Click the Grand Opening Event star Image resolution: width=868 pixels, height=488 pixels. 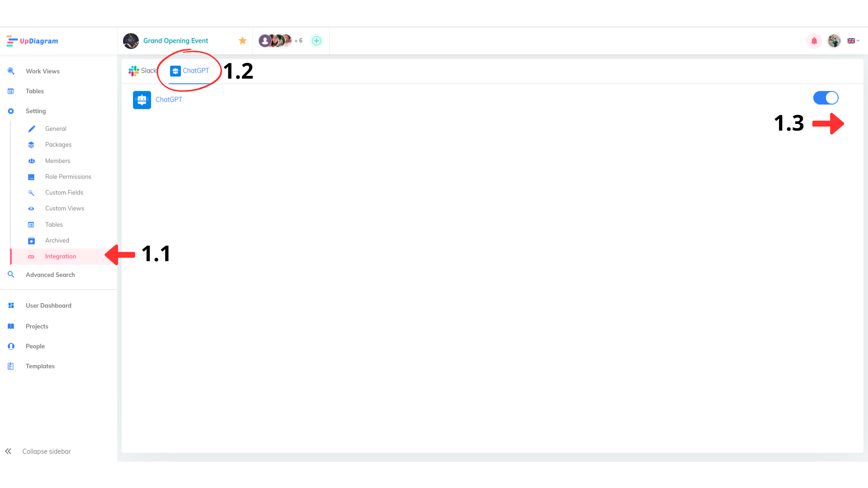[x=243, y=41]
